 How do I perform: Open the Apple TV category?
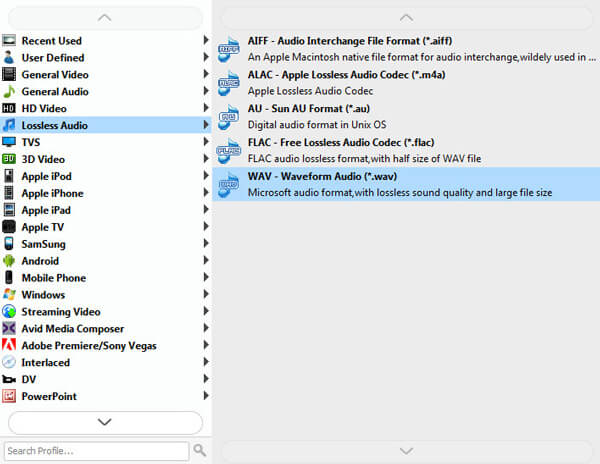[106, 227]
